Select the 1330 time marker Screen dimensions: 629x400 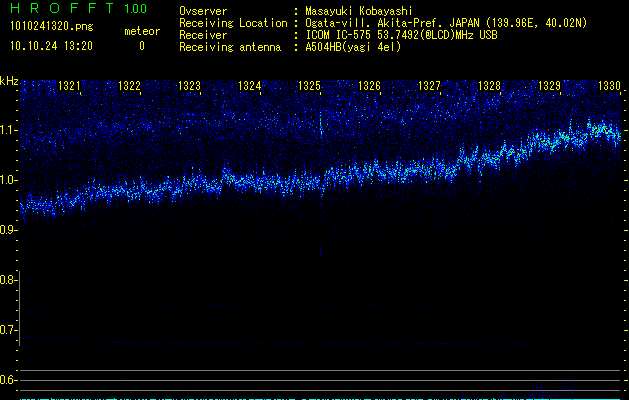[609, 87]
